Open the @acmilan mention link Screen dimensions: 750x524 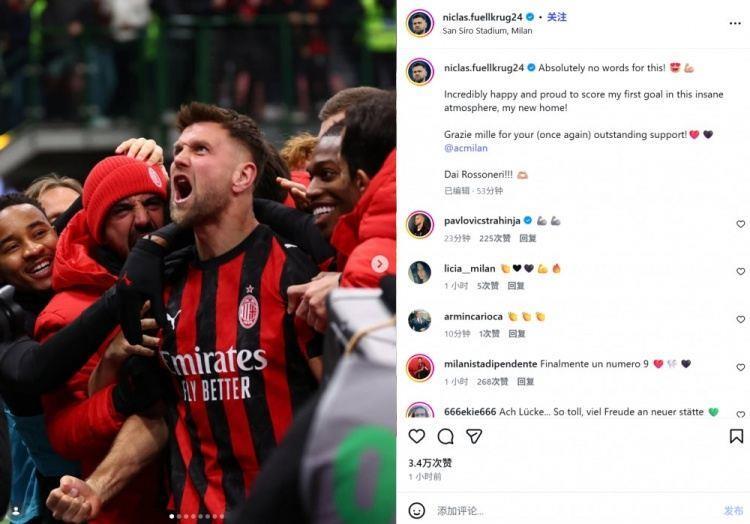tap(465, 148)
